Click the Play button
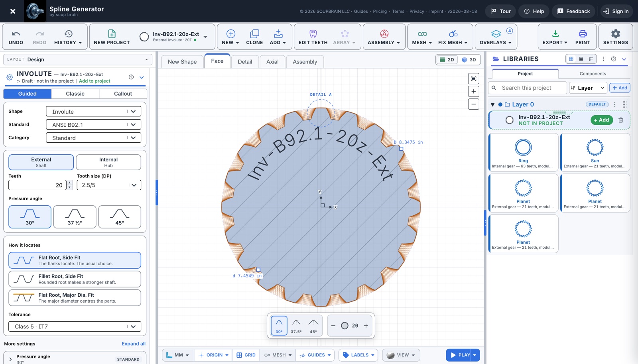The image size is (638, 364). coord(460,355)
